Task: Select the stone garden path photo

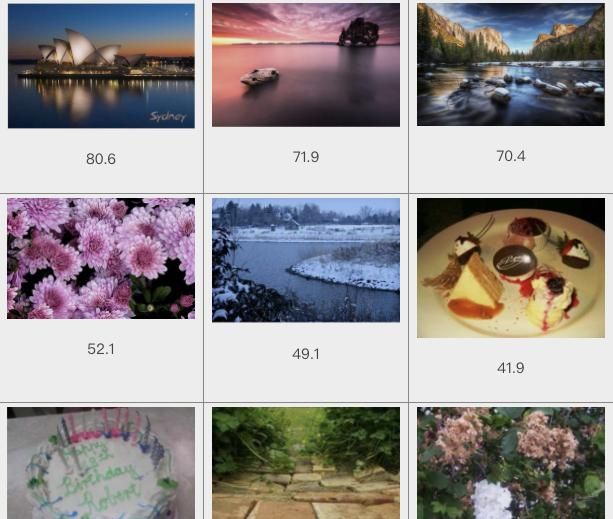Action: [x=306, y=463]
